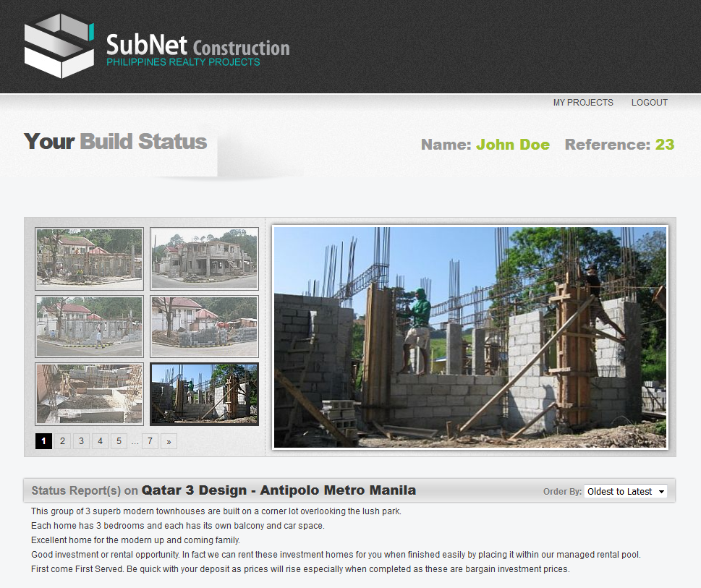Open the Order By dropdown
This screenshot has width=701, height=588.
point(625,491)
